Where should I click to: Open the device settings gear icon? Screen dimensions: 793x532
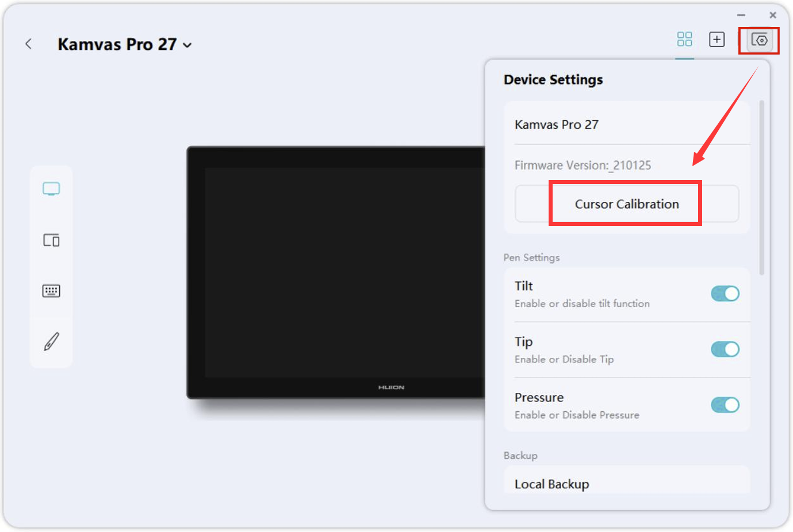759,40
